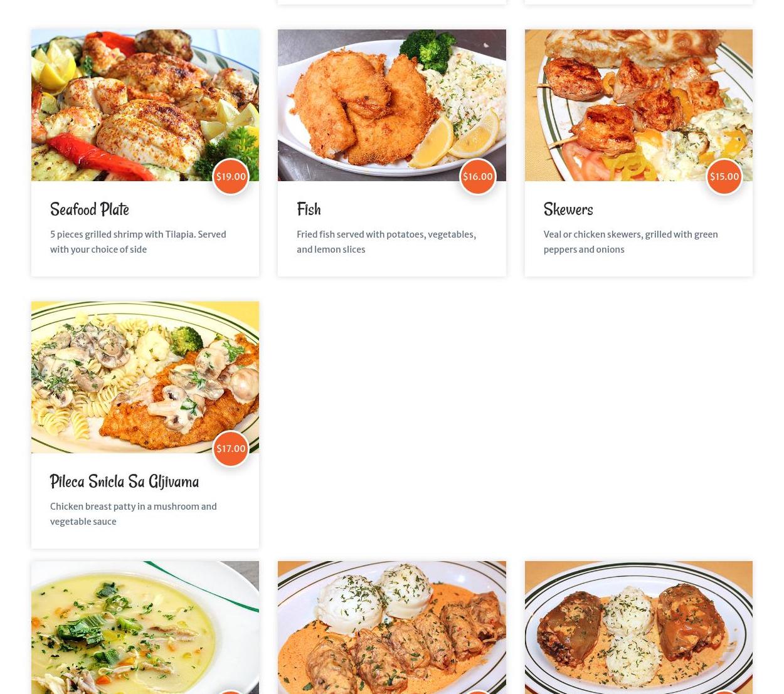Select the Skewers menu item title
The height and width of the screenshot is (694, 784).
pyautogui.click(x=568, y=209)
